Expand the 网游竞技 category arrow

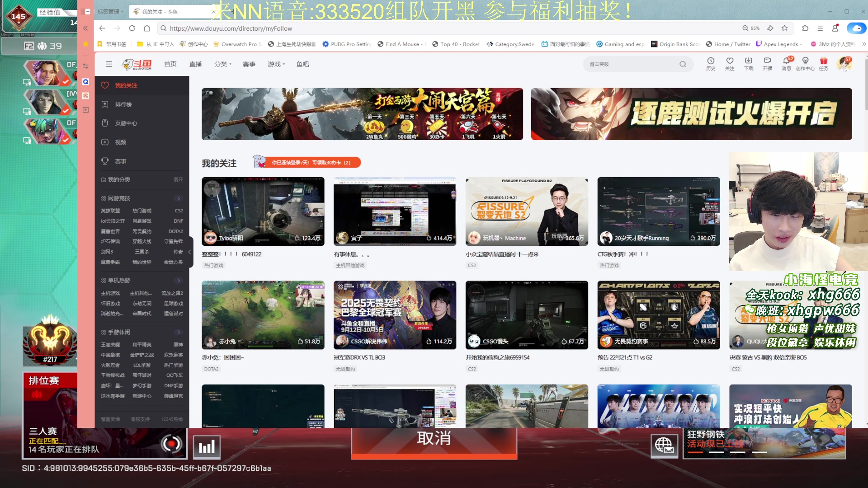click(179, 198)
